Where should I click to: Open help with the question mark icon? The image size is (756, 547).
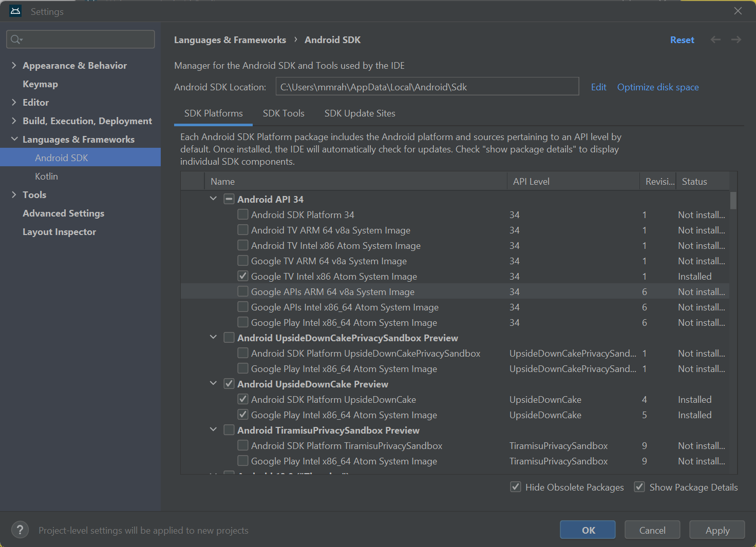(x=20, y=530)
